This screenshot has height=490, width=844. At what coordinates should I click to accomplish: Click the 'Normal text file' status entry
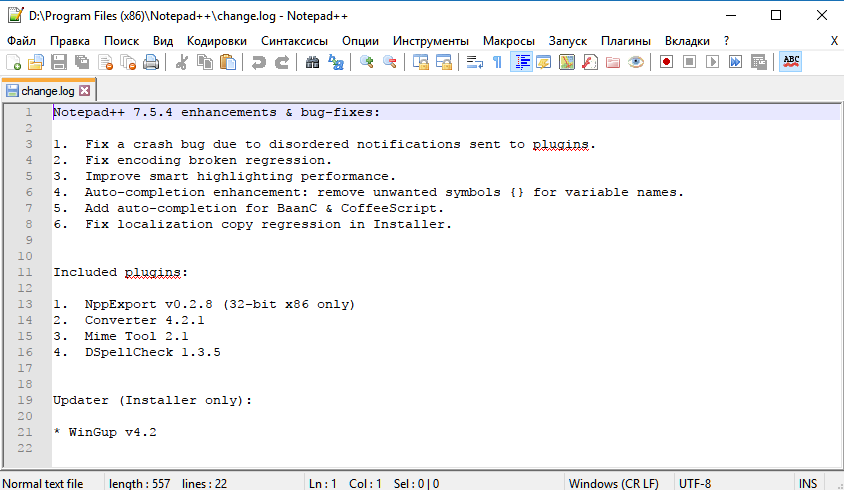pos(43,484)
